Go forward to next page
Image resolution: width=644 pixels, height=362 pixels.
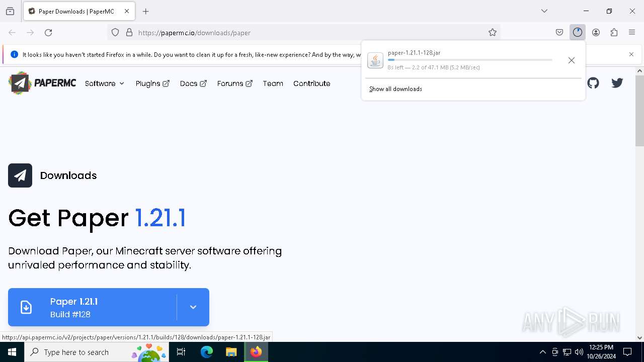pos(30,33)
